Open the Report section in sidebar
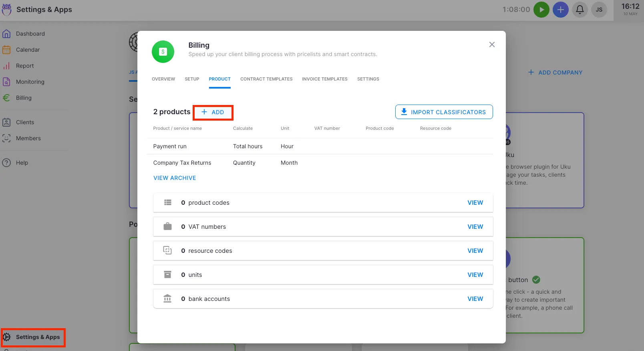This screenshot has width=644, height=351. point(25,66)
